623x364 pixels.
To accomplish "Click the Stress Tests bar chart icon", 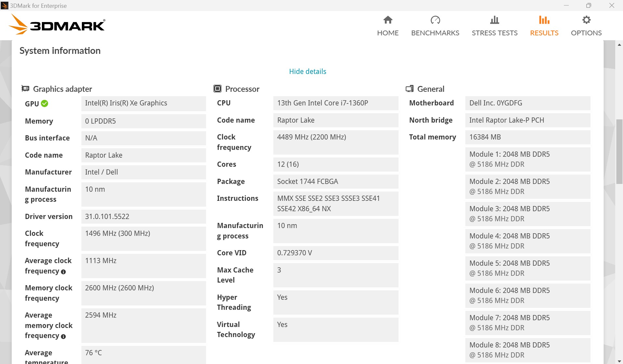I will pyautogui.click(x=494, y=20).
